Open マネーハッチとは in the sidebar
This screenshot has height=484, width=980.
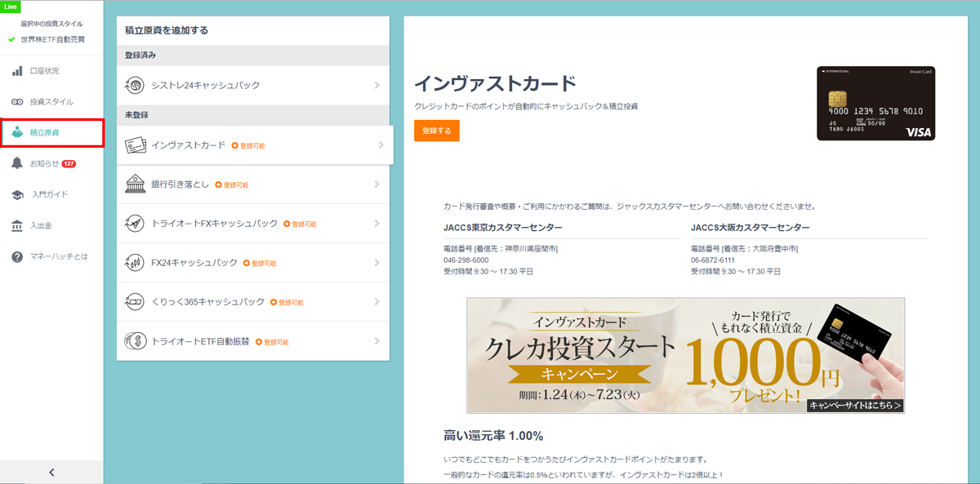click(x=51, y=256)
